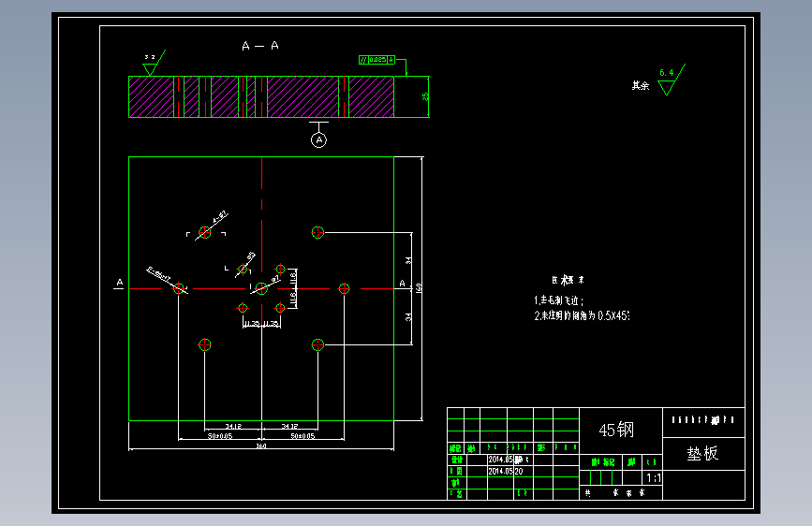Click the center hole marked ø7
This screenshot has width=812, height=526.
click(261, 288)
